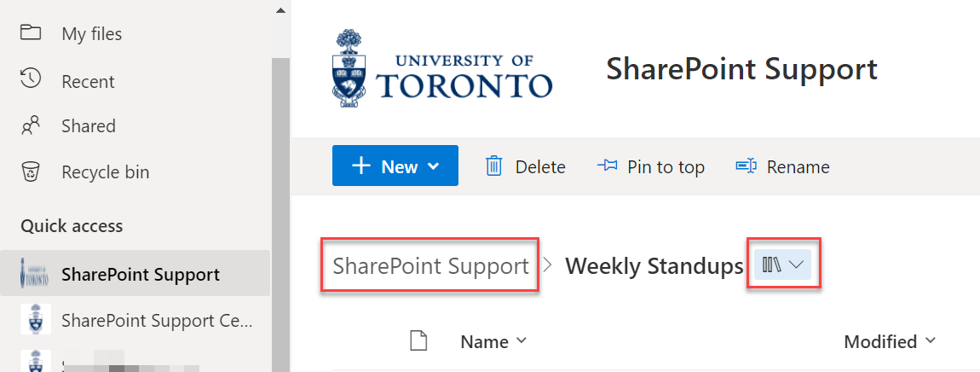The image size is (980, 372).
Task: Click the sidebar vertical scrollbar thumb
Action: click(280, 215)
